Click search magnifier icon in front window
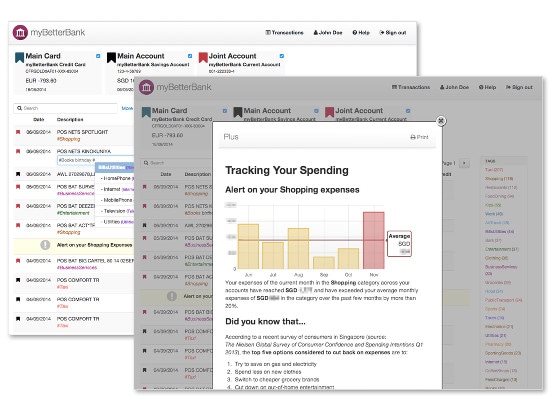 (x=146, y=163)
